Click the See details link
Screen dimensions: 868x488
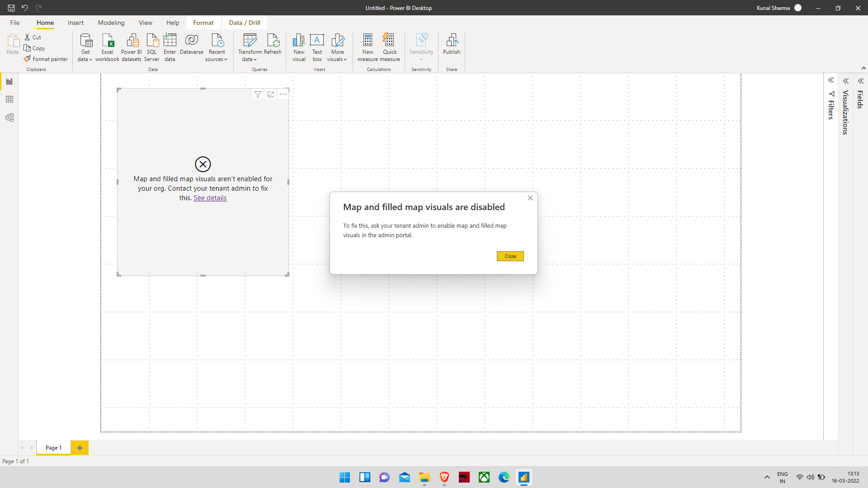pyautogui.click(x=210, y=198)
